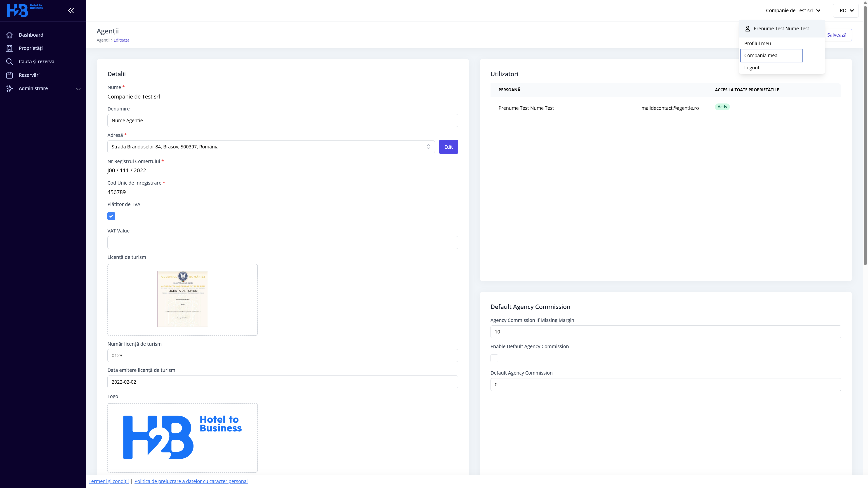Uncheck the Plătitor de TVA checkbox

click(111, 216)
